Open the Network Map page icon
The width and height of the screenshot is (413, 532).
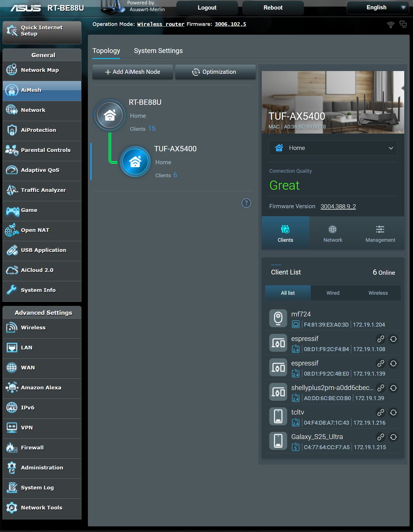12,70
